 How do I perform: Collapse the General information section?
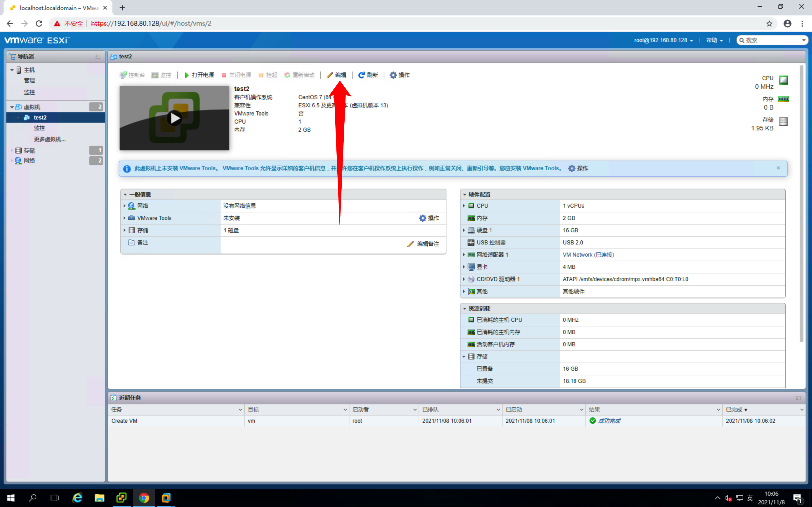pos(126,194)
